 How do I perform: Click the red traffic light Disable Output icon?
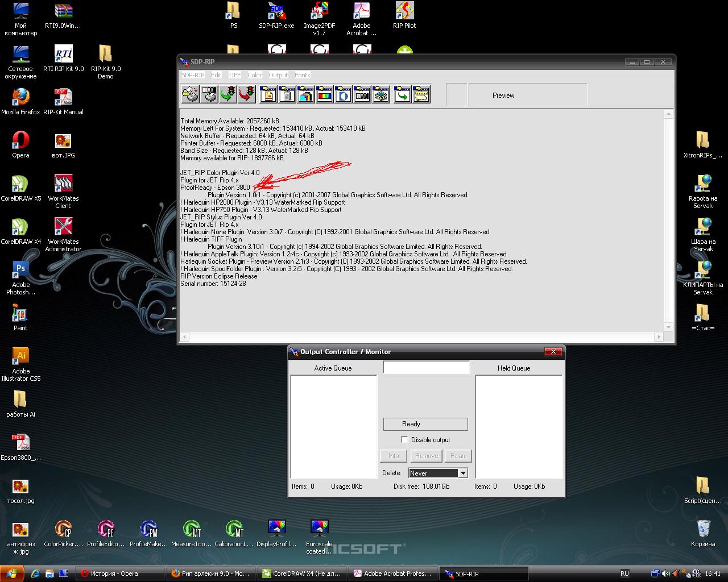pyautogui.click(x=247, y=94)
